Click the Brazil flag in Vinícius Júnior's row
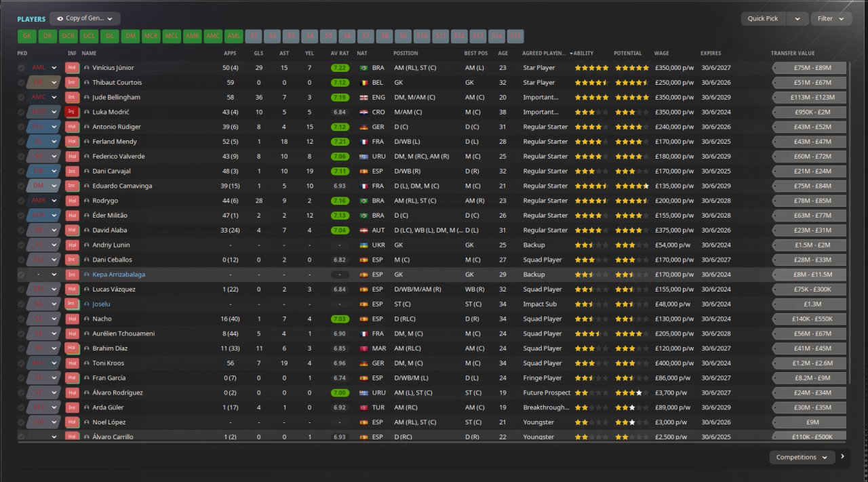This screenshot has width=868, height=482. pyautogui.click(x=363, y=68)
